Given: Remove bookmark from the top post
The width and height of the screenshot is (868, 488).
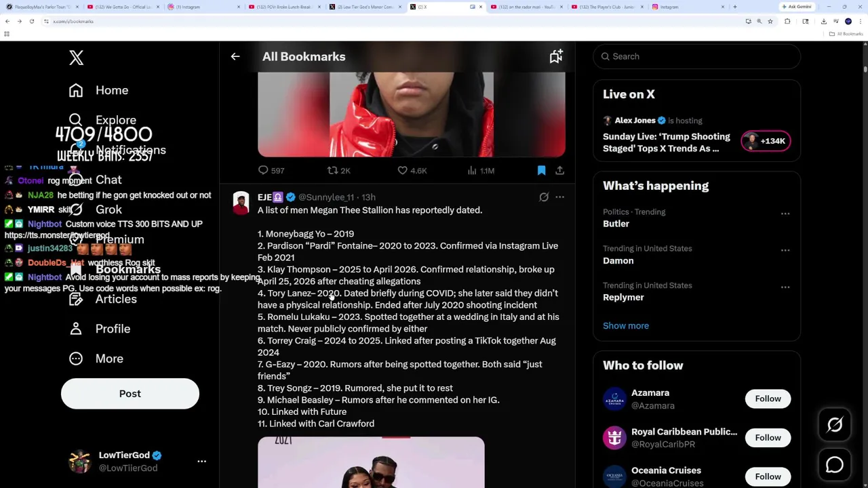Looking at the screenshot, I should click(x=541, y=171).
